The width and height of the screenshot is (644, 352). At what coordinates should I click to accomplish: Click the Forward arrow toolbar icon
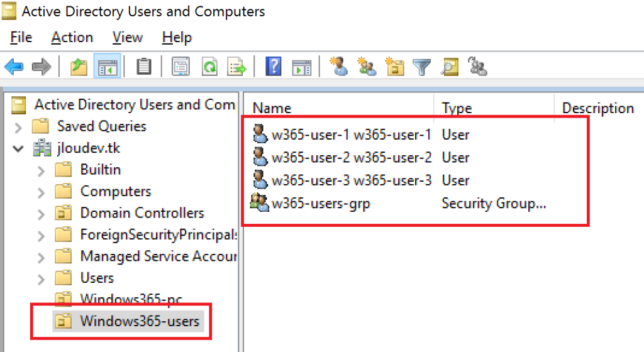pos(41,66)
